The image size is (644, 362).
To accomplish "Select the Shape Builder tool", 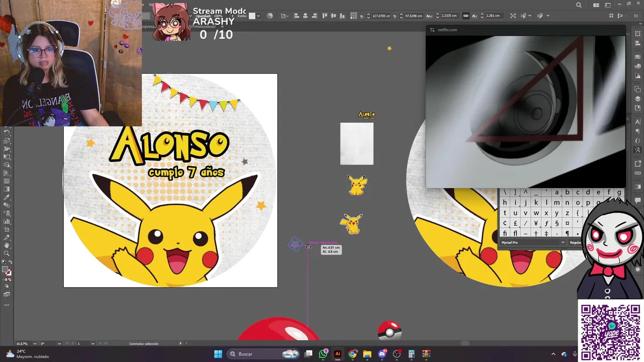I will pos(7,165).
